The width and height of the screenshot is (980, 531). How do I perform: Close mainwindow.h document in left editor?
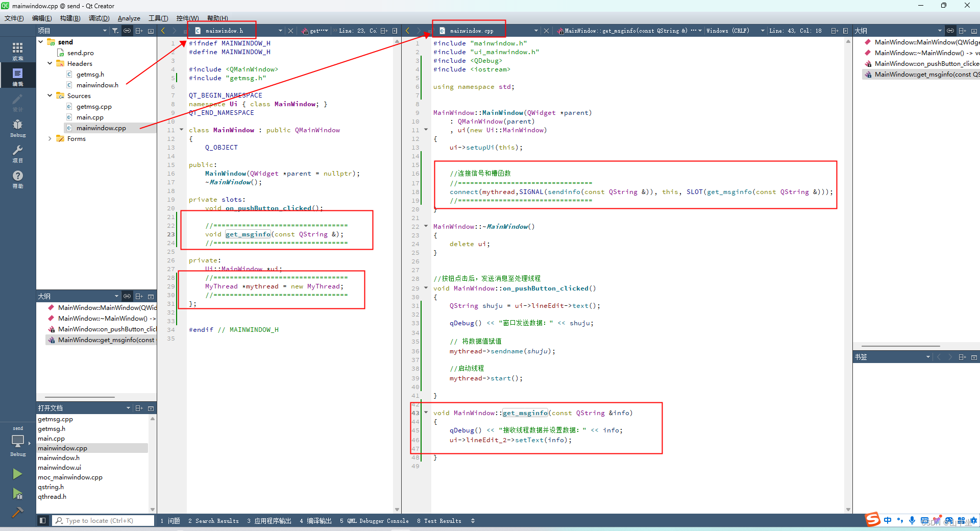pos(290,31)
